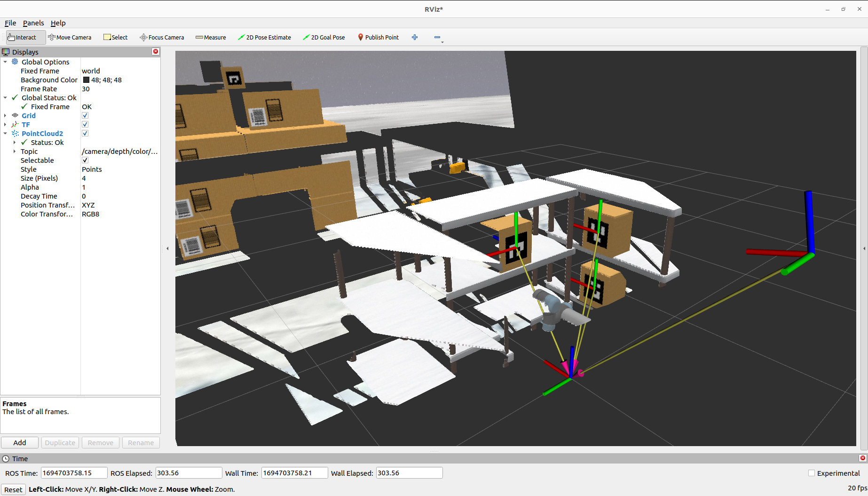Click the Background Color swatch
Screen dimensions: 868x496
click(86, 80)
